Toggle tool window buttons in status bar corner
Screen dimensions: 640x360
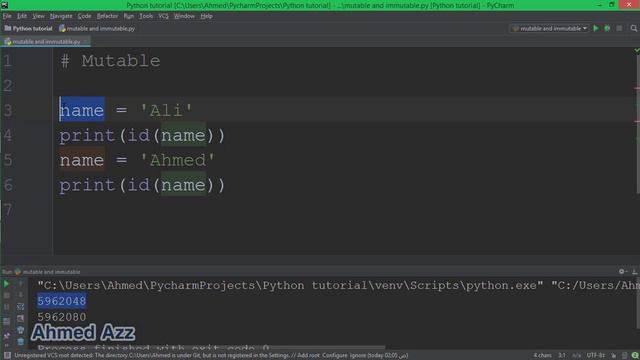7,356
